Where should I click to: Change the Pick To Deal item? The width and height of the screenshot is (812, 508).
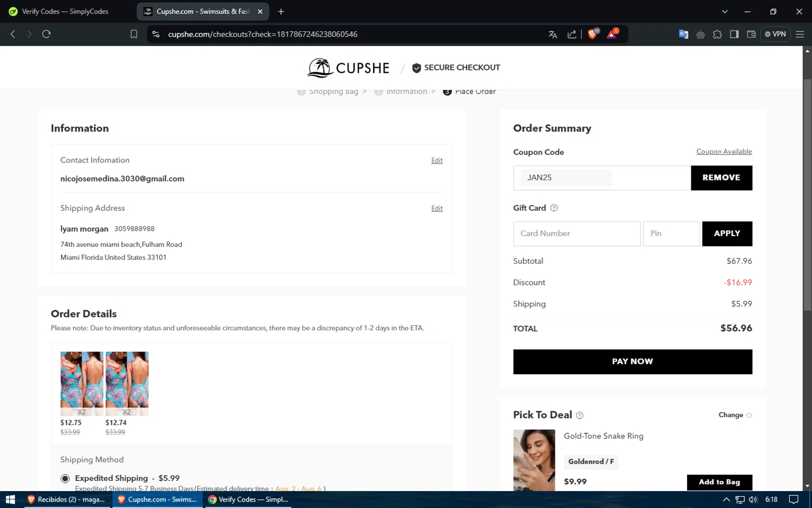coord(735,415)
